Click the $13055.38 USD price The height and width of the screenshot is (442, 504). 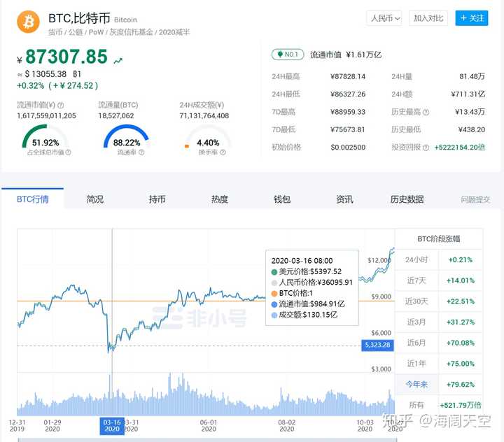(x=45, y=74)
